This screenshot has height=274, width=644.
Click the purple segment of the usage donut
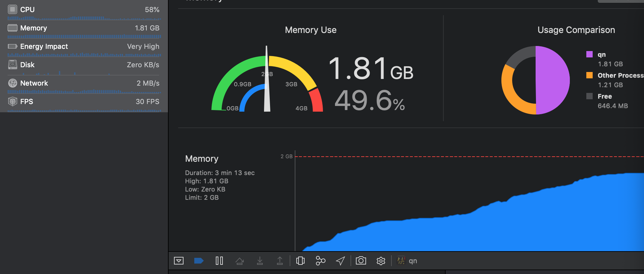[x=553, y=80]
